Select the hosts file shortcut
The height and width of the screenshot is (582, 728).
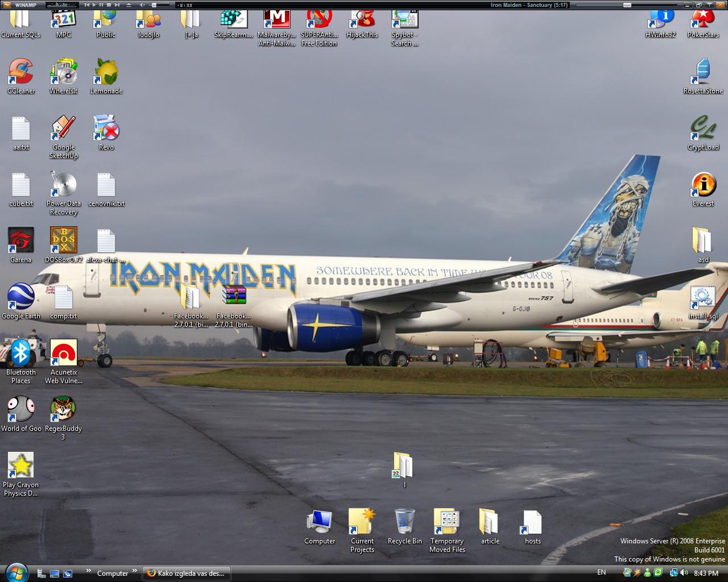point(533,526)
